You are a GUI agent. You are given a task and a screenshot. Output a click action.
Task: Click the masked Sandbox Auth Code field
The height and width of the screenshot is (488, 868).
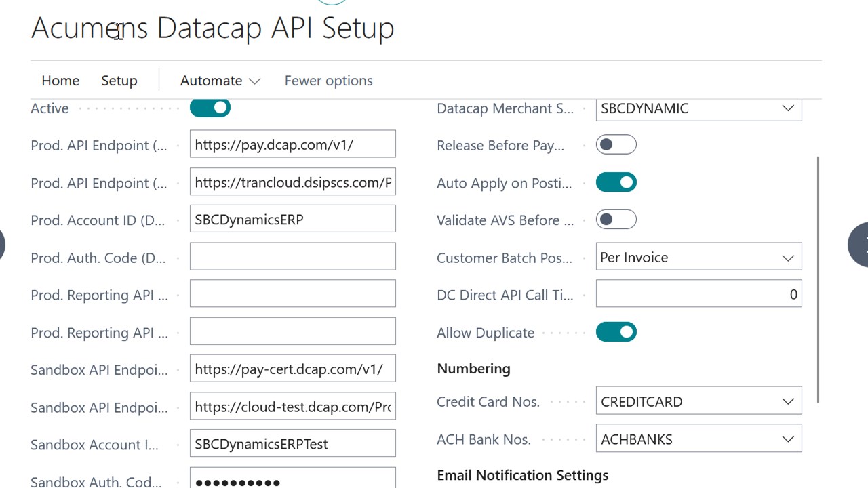292,480
